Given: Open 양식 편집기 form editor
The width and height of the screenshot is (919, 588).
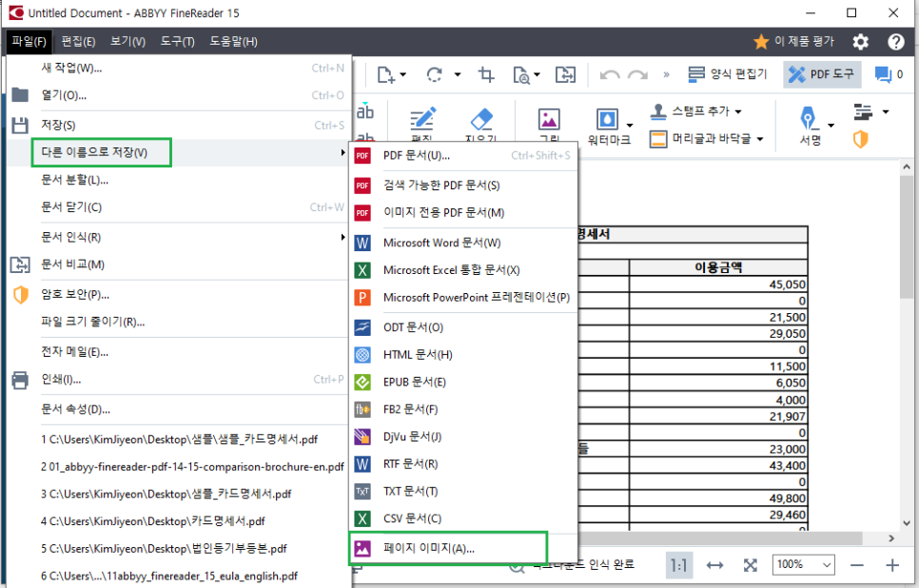Looking at the screenshot, I should tap(728, 74).
